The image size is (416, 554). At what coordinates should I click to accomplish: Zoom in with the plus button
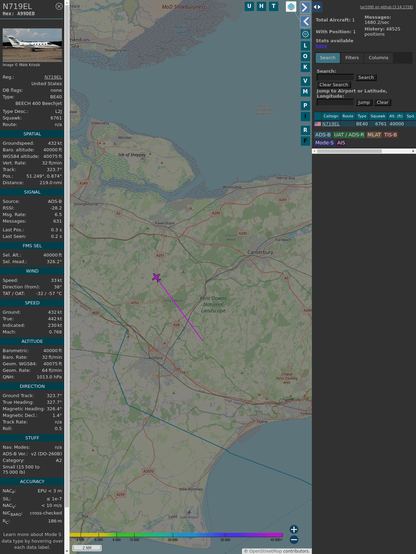(294, 529)
